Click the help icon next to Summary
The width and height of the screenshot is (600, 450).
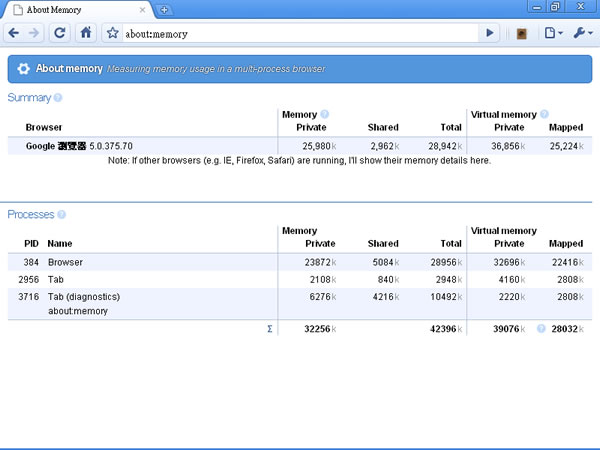[x=58, y=98]
